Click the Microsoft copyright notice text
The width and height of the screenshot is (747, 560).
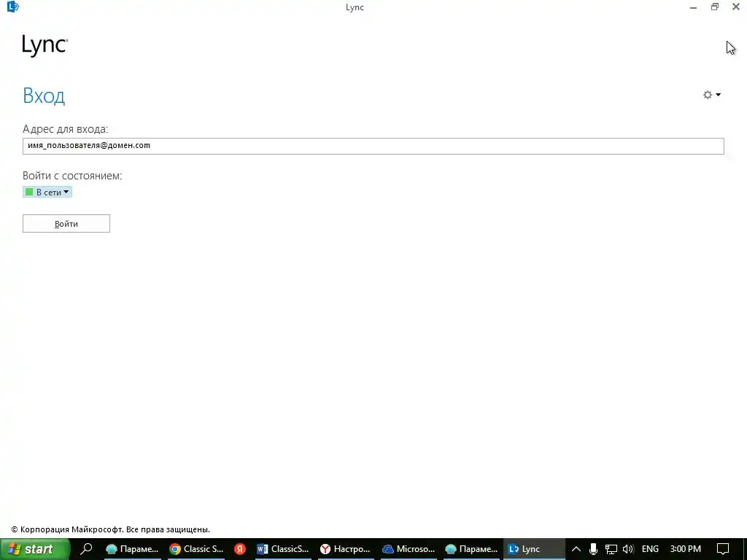tap(111, 529)
